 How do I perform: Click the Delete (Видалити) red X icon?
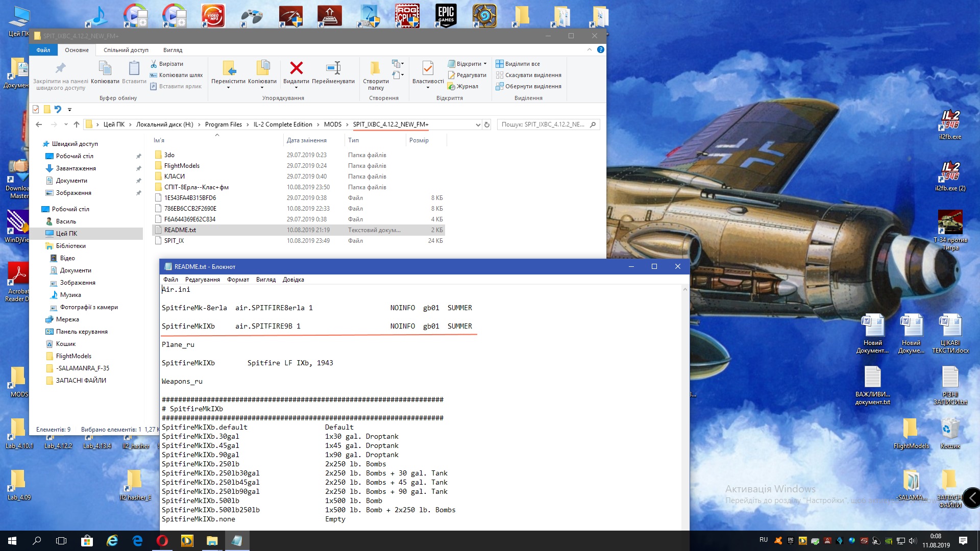click(296, 68)
